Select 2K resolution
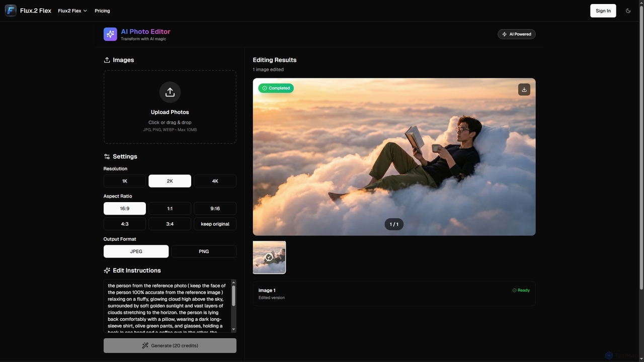 [170, 181]
